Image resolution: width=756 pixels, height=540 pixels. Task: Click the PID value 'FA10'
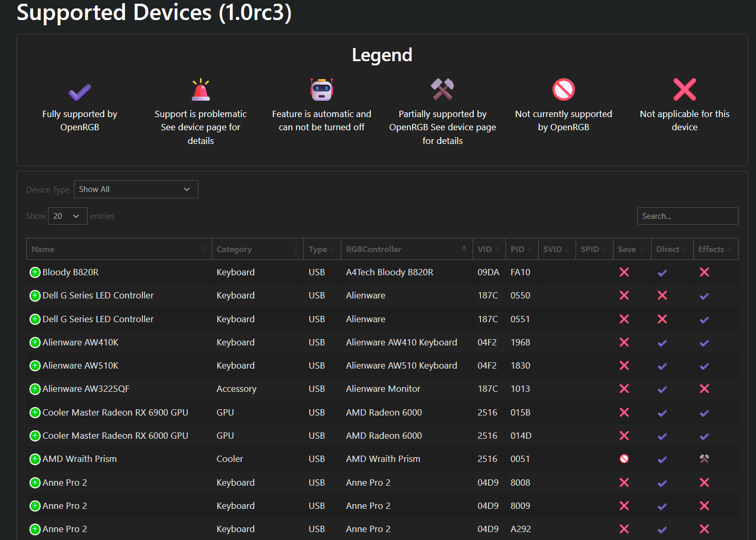(520, 272)
